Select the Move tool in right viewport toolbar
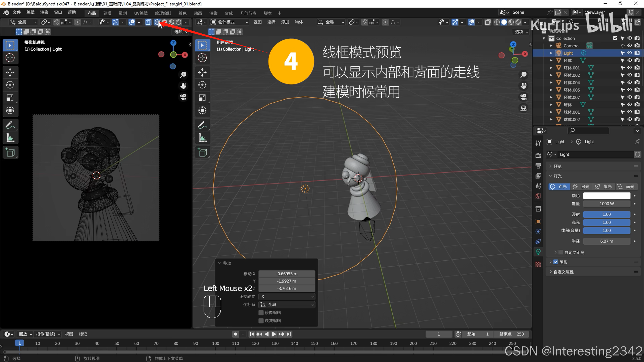The width and height of the screenshot is (644, 362). (x=202, y=72)
